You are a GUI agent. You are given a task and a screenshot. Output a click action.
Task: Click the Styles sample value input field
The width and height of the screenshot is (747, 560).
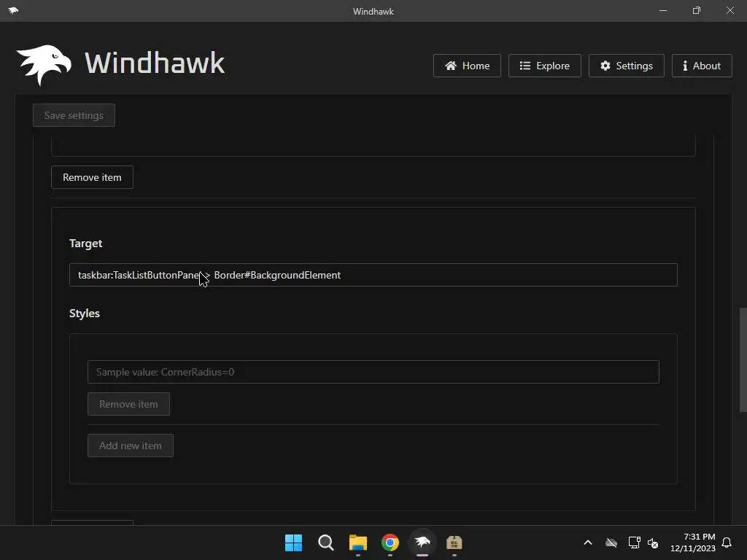(x=373, y=372)
